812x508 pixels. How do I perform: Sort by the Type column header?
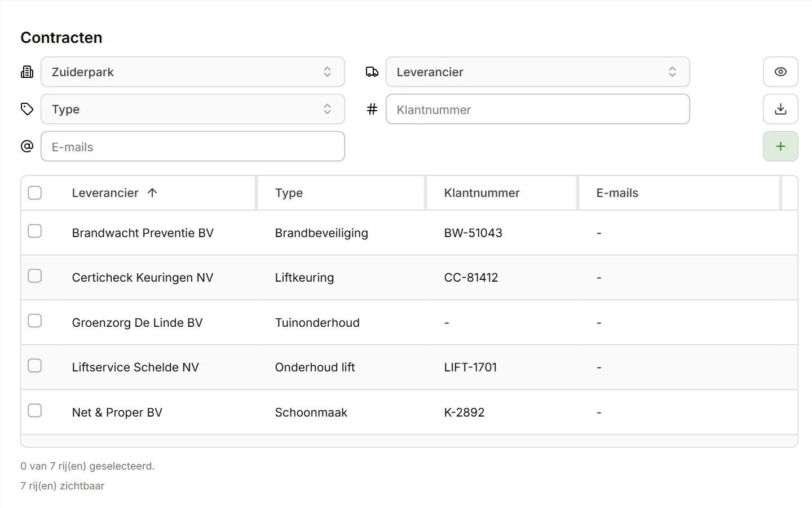click(289, 193)
